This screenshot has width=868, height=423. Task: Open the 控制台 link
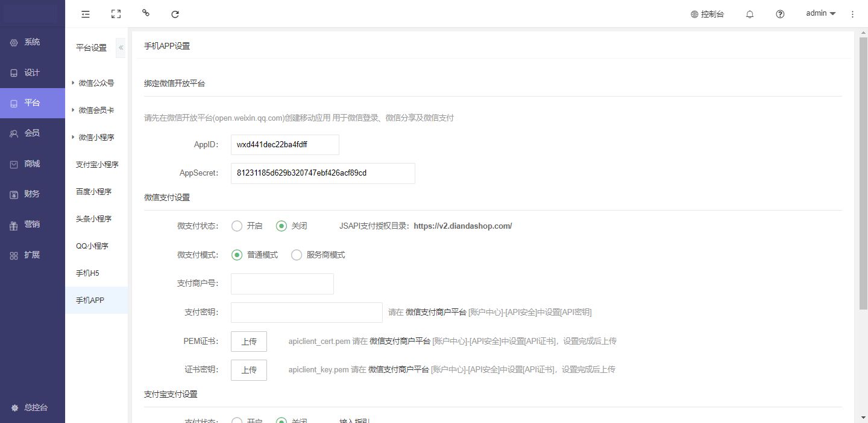707,14
